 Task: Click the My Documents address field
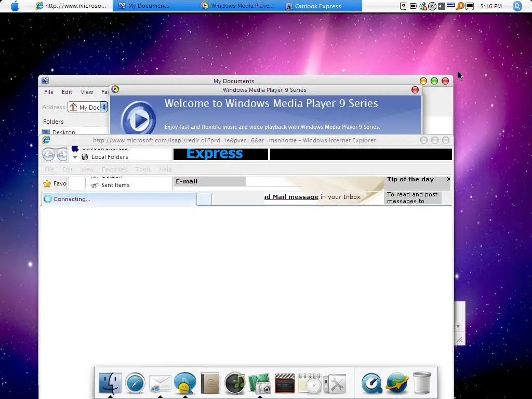[87, 107]
